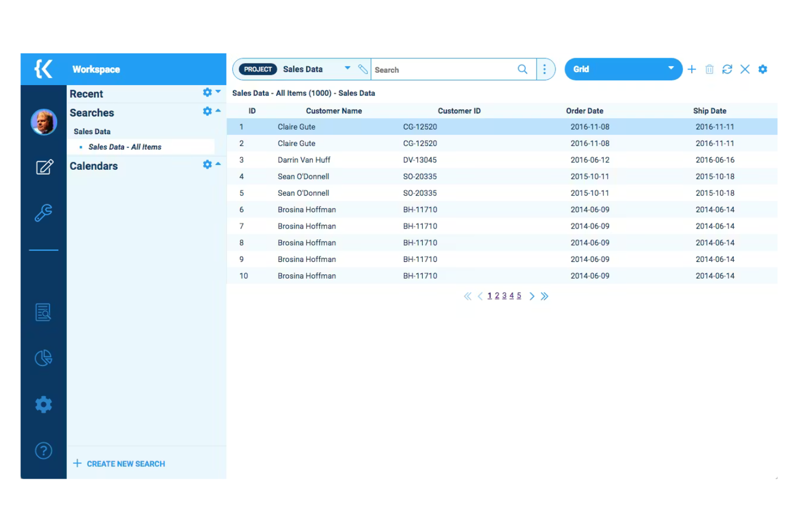This screenshot has height=532, width=798.
Task: Select the wrench admin tool icon
Action: (44, 212)
